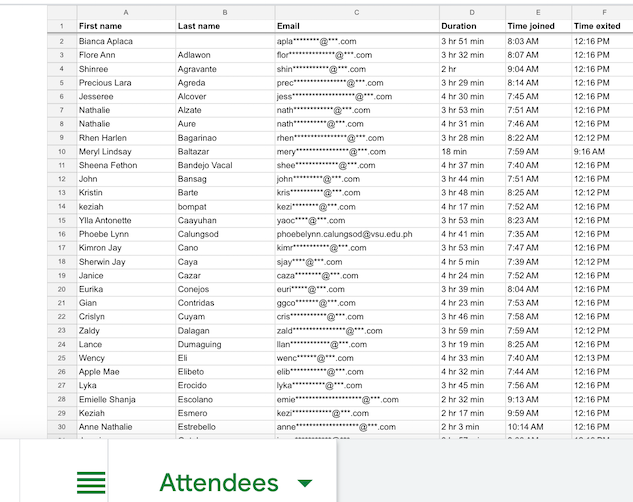Select the "Time joined" header cell
633x502 pixels.
(536, 25)
